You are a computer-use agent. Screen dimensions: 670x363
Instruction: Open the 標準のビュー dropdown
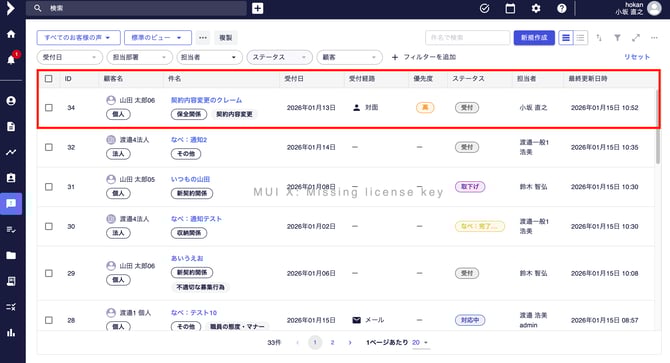158,38
